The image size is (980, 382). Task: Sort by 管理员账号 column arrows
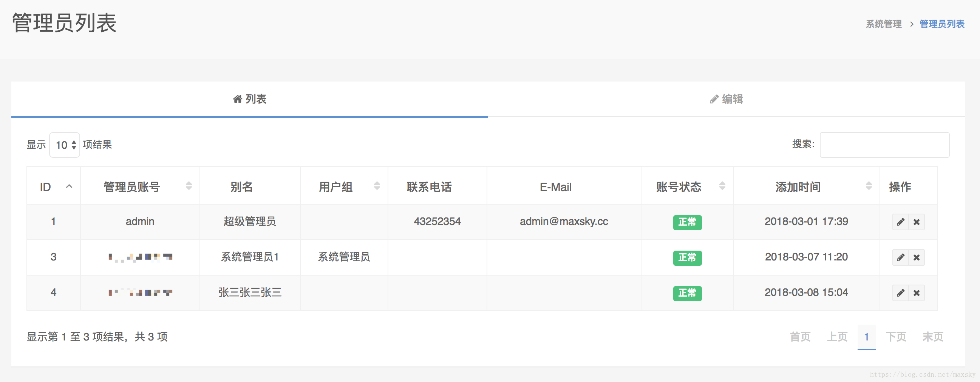point(189,186)
